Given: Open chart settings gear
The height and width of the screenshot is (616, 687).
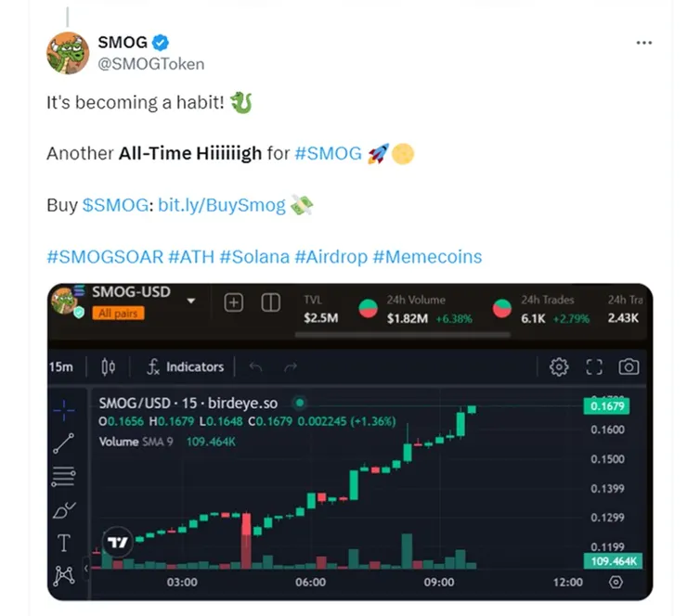Looking at the screenshot, I should coord(559,366).
